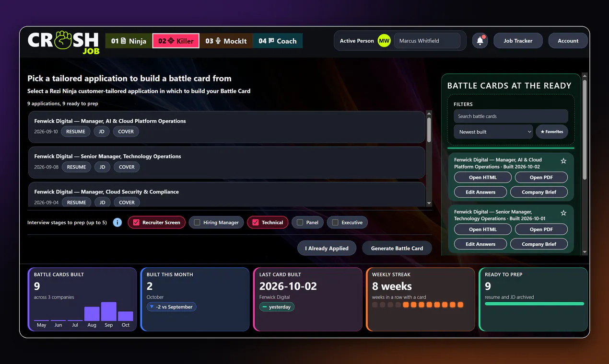Open the Newest built sort dropdown

(493, 132)
